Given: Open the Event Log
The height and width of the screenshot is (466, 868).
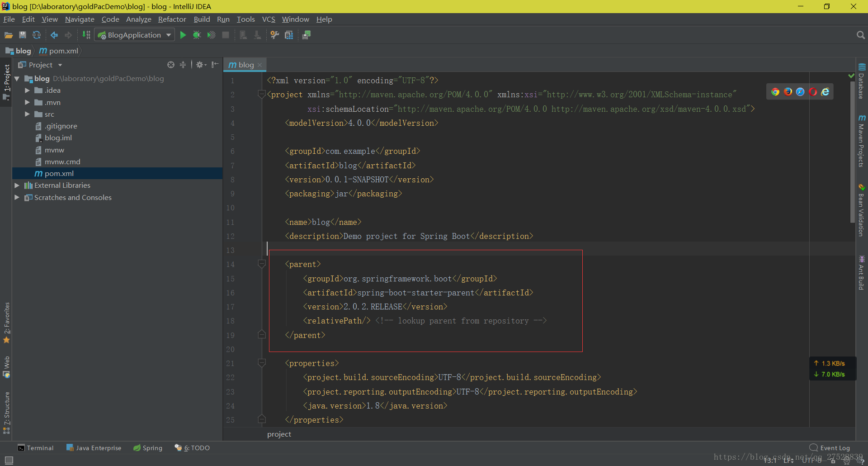Looking at the screenshot, I should coord(830,448).
